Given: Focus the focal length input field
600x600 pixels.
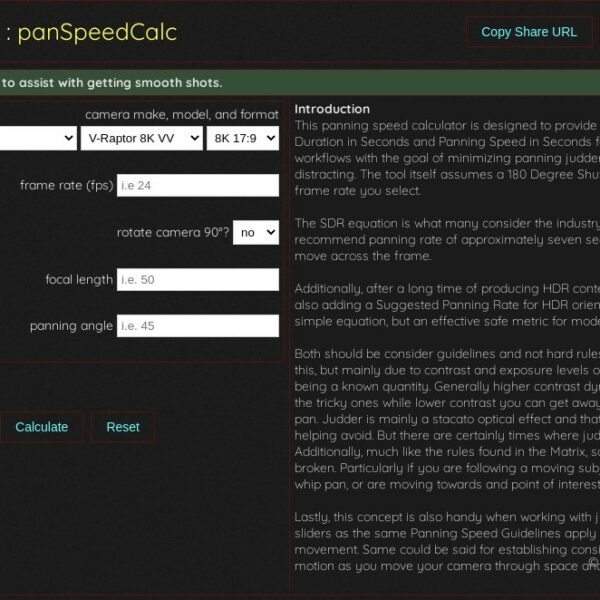Looking at the screenshot, I should (x=198, y=279).
